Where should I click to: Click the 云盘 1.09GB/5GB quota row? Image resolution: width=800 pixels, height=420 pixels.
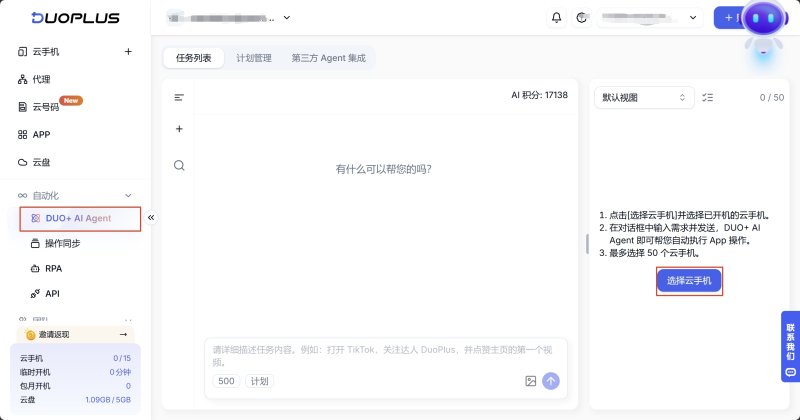[x=76, y=400]
